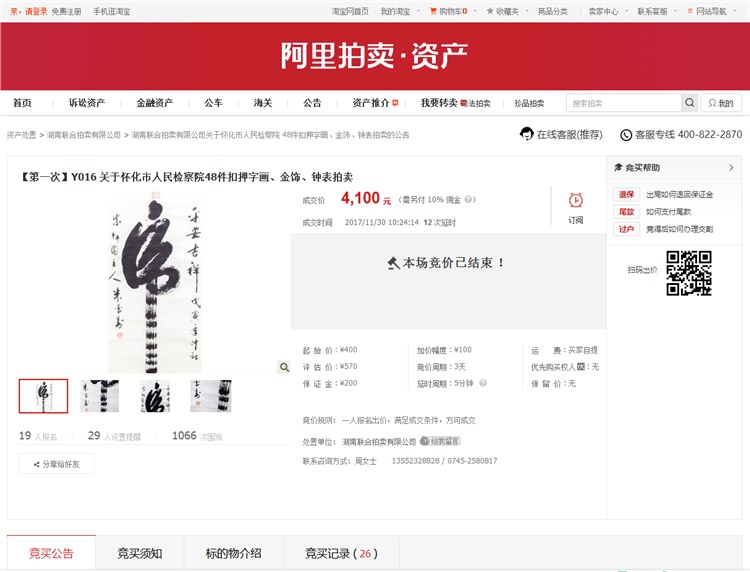Click 免费注册 register link

(66, 11)
